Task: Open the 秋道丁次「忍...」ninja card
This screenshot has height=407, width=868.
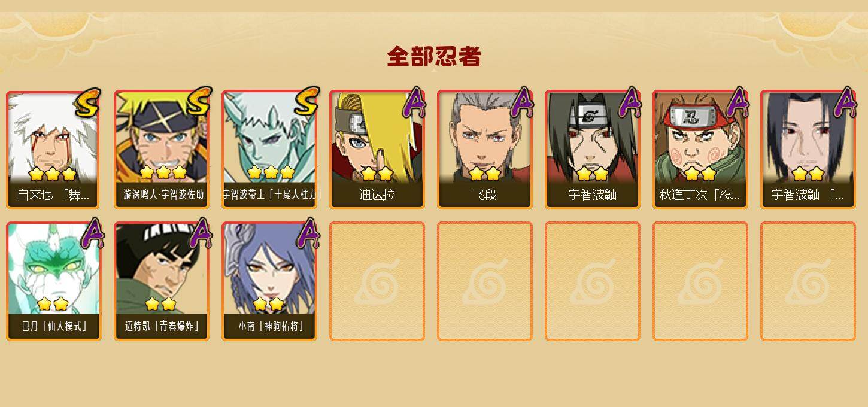Action: click(x=700, y=150)
